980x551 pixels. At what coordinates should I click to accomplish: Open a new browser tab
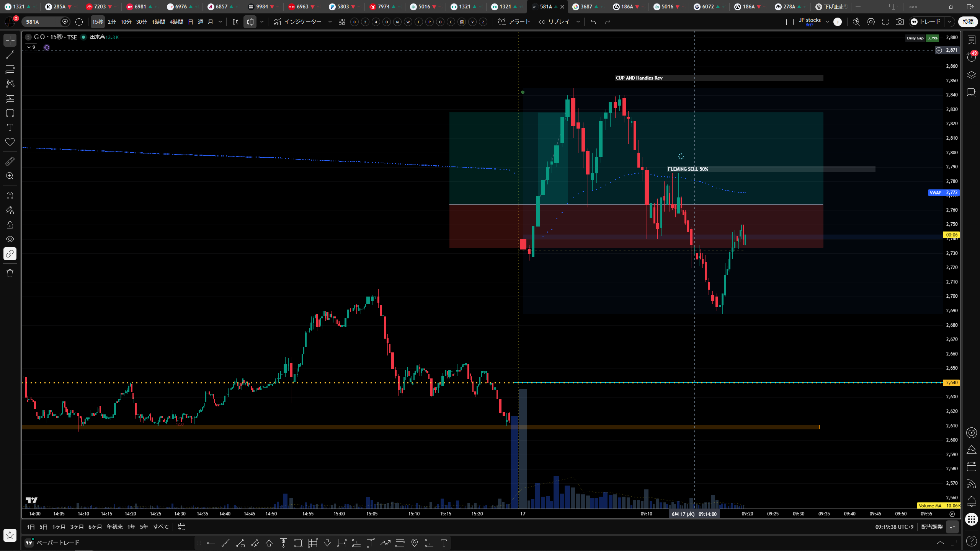(858, 7)
